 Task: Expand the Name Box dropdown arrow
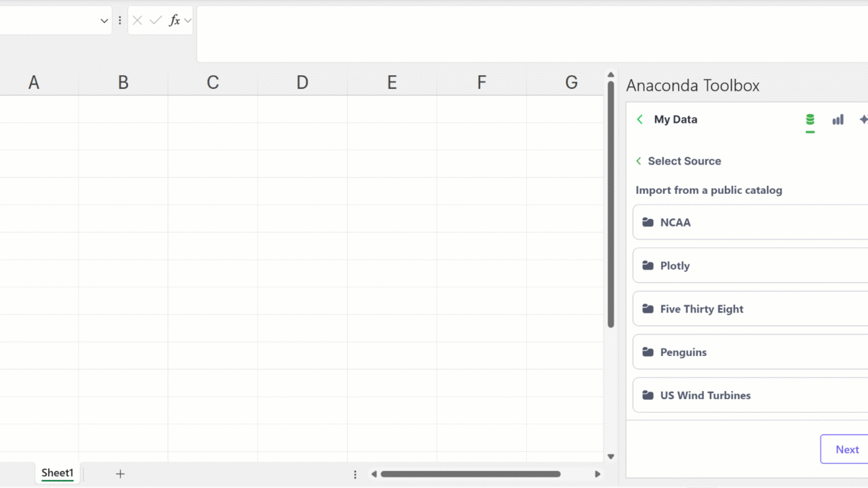pos(104,21)
